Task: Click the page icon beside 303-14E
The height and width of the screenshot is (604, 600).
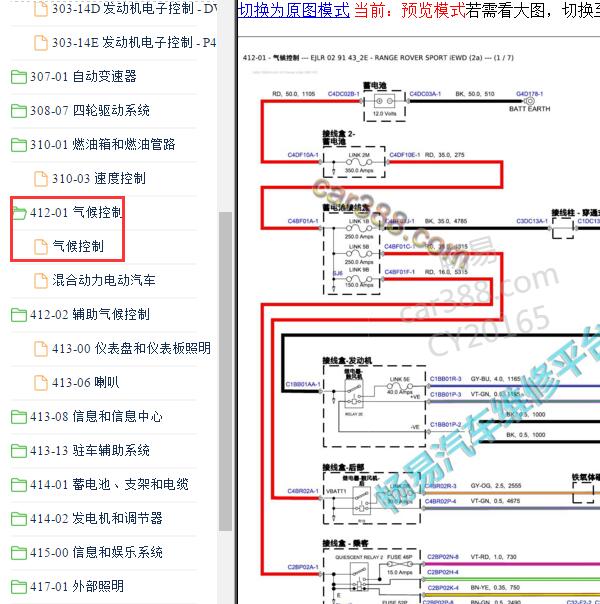Action: 41,43
